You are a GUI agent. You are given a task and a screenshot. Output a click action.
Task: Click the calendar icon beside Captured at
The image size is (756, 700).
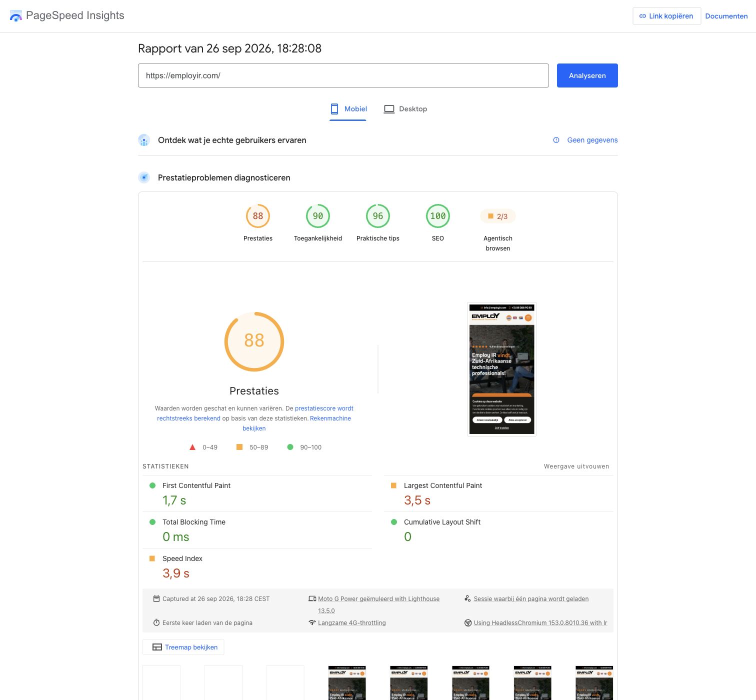[x=156, y=598]
